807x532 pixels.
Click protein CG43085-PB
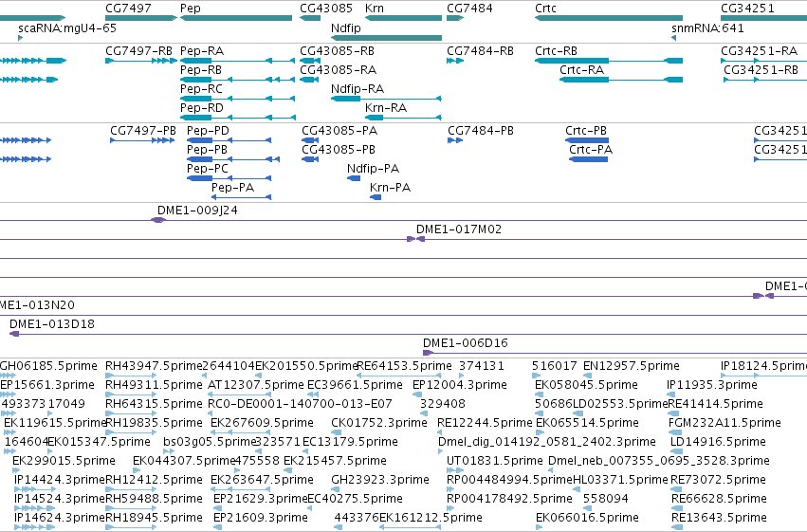(x=310, y=159)
